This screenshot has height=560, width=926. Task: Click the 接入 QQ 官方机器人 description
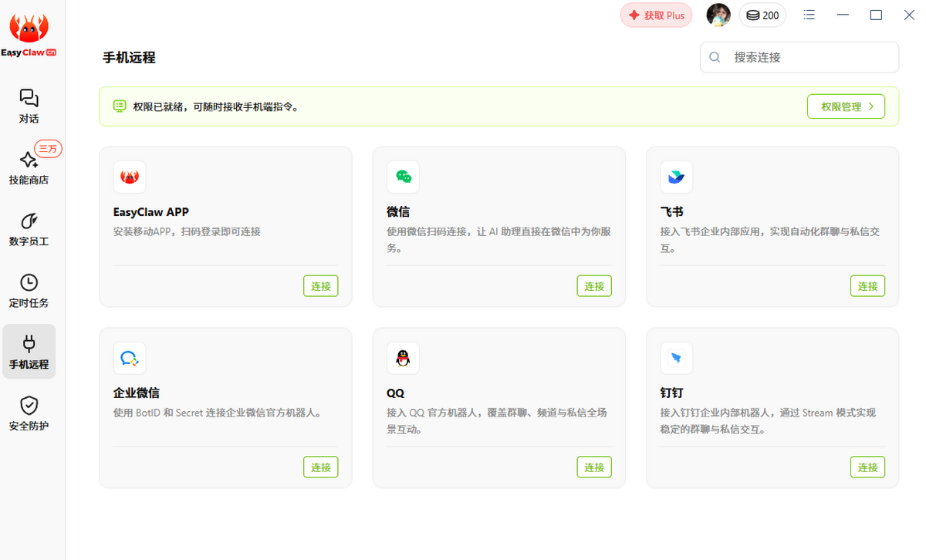497,421
